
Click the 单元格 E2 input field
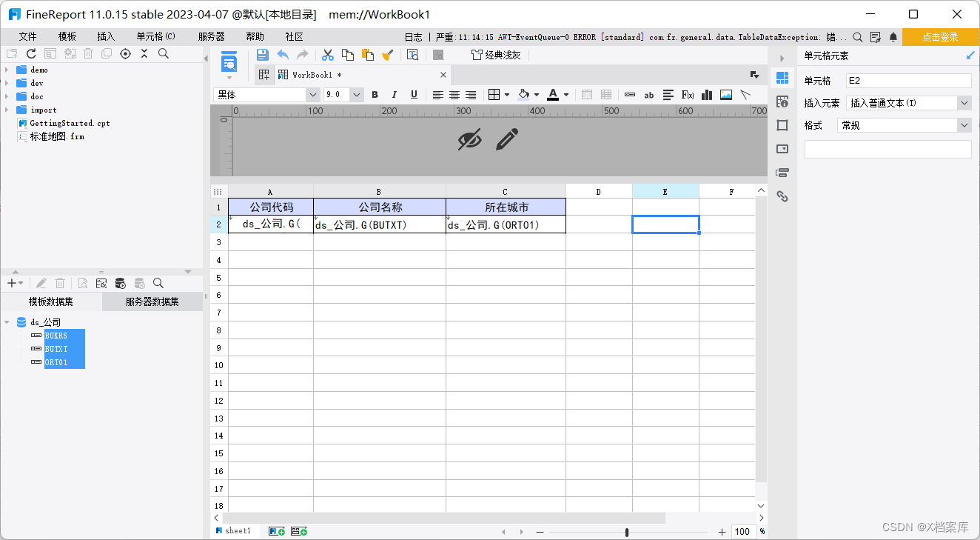coord(908,81)
